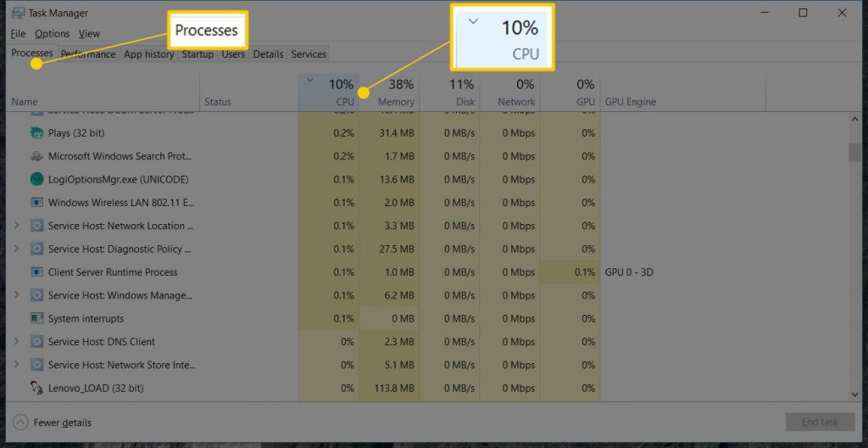Click the 31.4 MB memory value
868x448 pixels.
click(x=396, y=133)
